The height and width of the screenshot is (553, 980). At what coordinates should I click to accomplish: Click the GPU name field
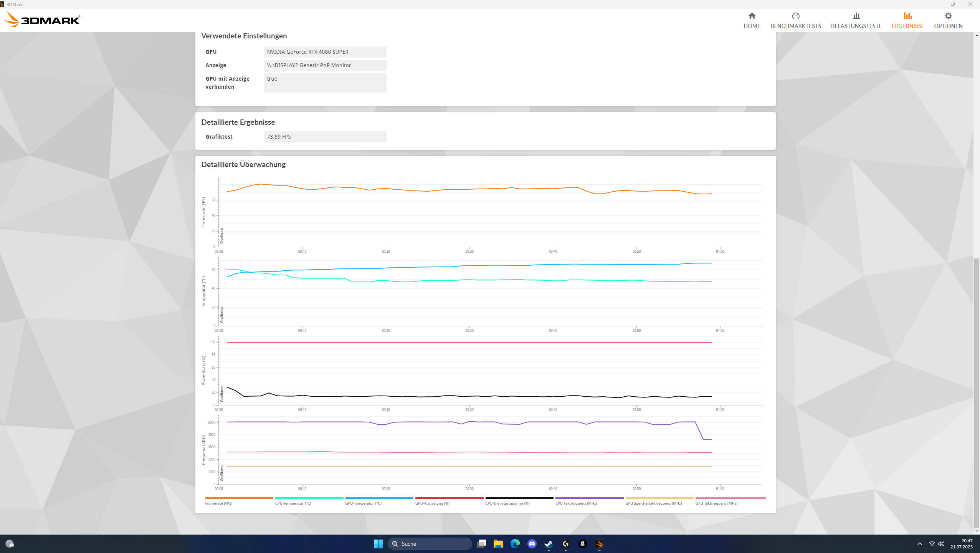pyautogui.click(x=325, y=52)
